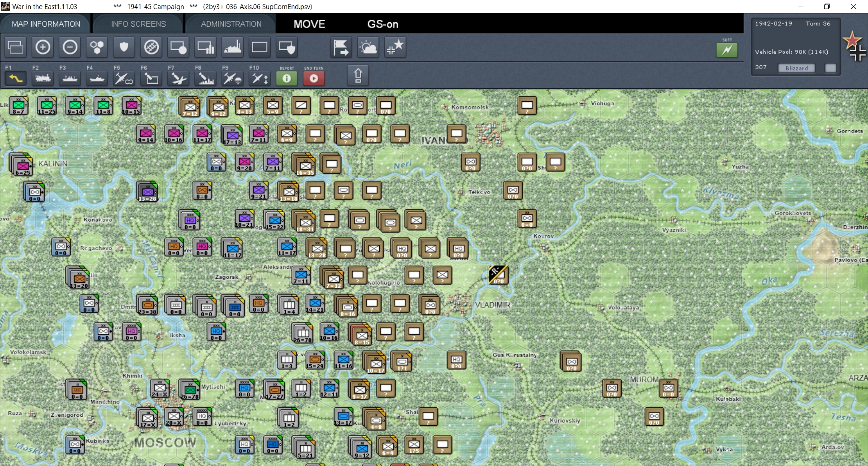Screen dimensions: 868x466
Task: Select F10 air transfer mode icon
Action: point(259,79)
